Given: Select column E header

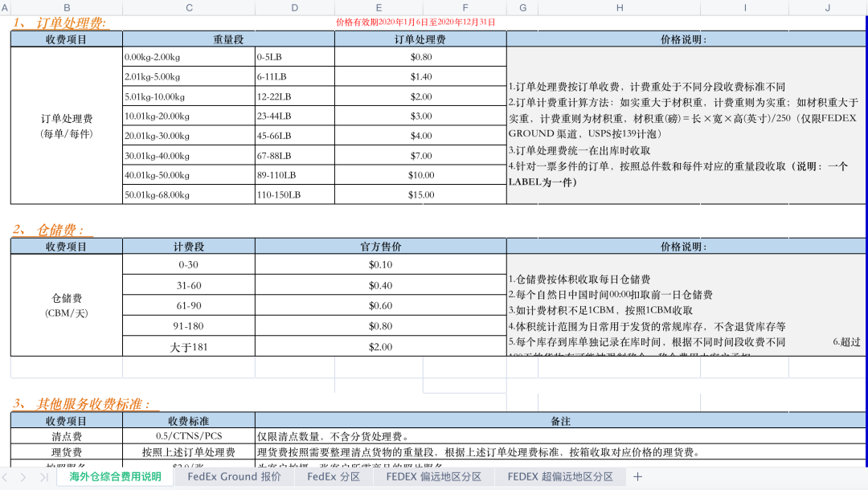Looking at the screenshot, I should pos(378,7).
